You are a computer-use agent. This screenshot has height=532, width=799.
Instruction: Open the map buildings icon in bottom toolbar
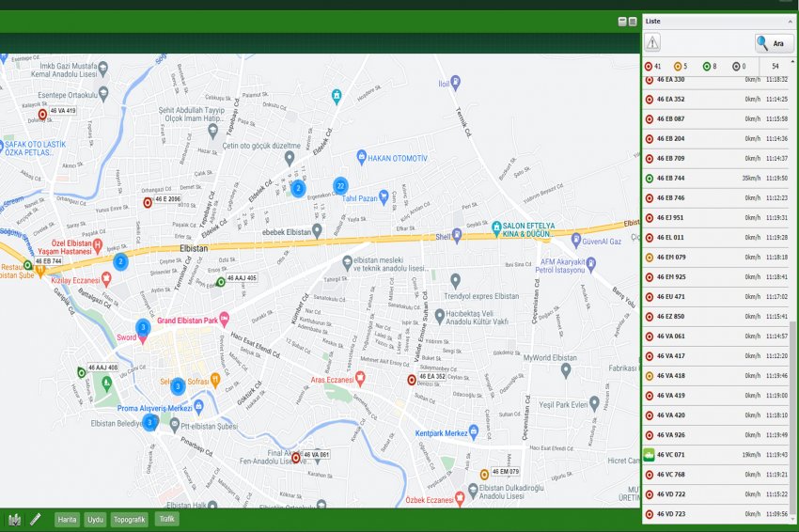point(14,519)
